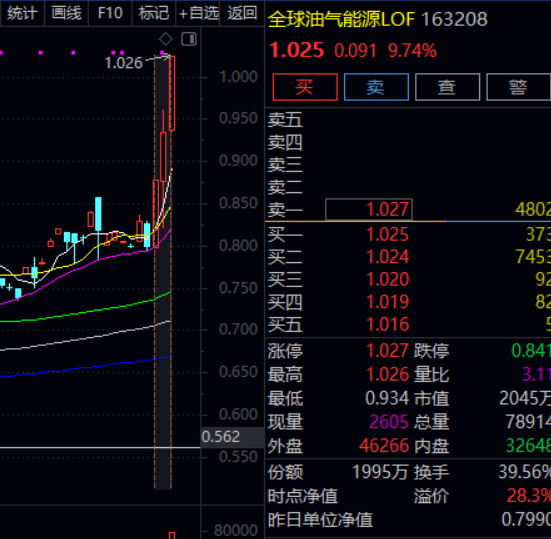Open the 统计 statistics menu
This screenshot has width=551, height=539.
[22, 13]
